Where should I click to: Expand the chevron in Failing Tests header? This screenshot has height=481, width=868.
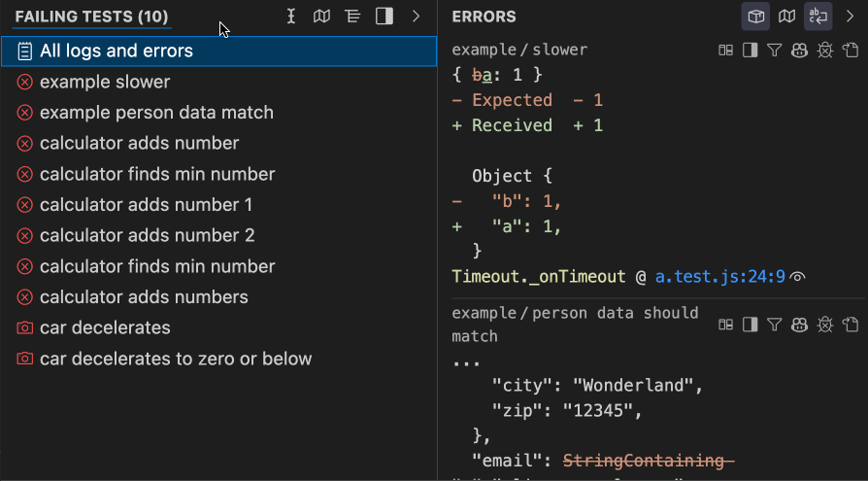coord(416,17)
